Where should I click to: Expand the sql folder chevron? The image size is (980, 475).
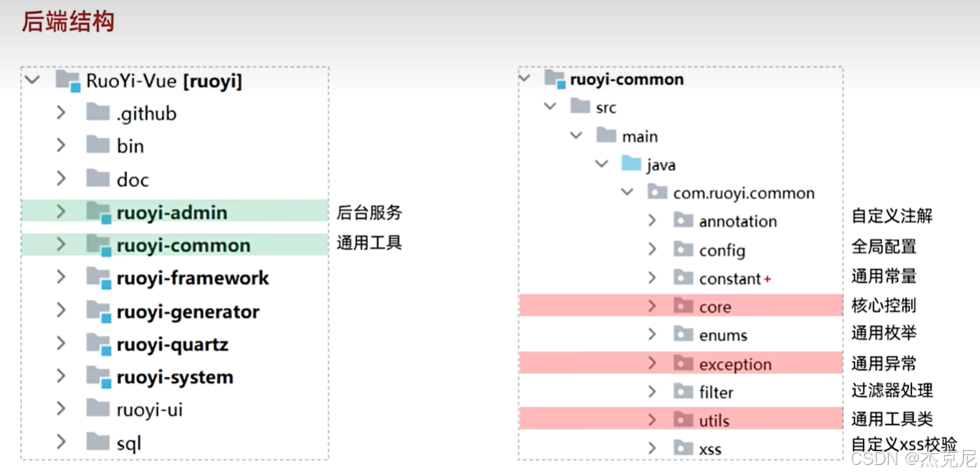(x=61, y=443)
